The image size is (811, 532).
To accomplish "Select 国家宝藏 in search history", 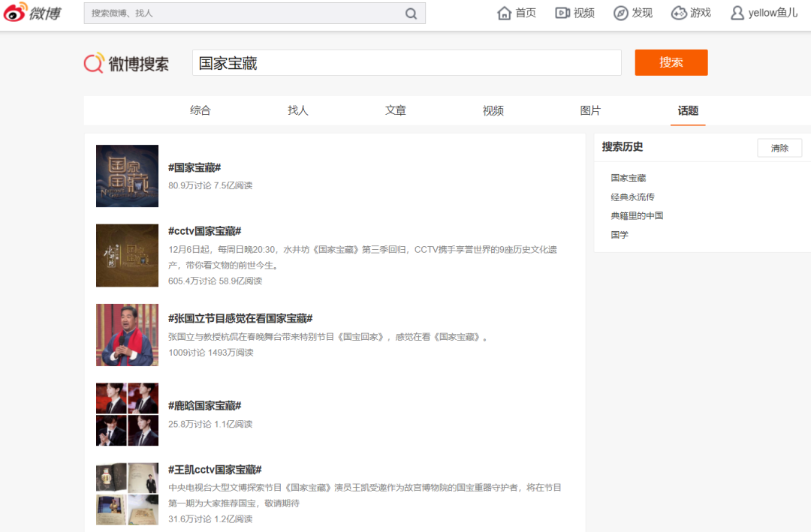I will pos(629,178).
